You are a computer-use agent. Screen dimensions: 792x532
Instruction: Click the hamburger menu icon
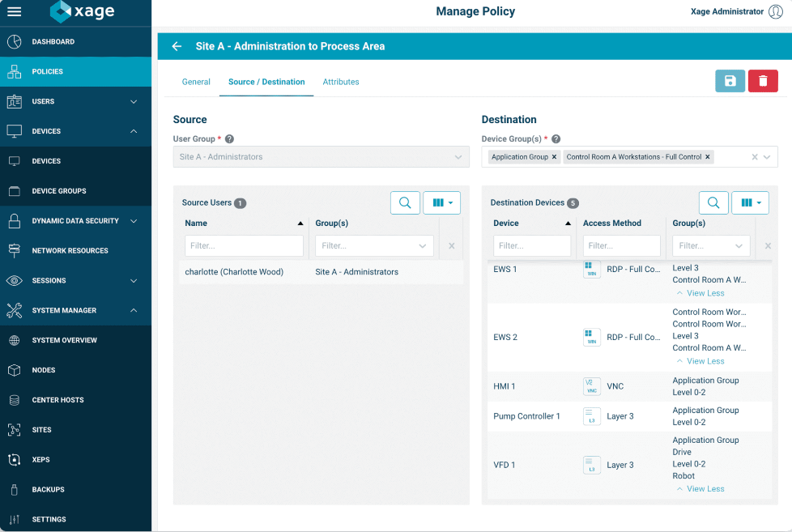pos(14,11)
